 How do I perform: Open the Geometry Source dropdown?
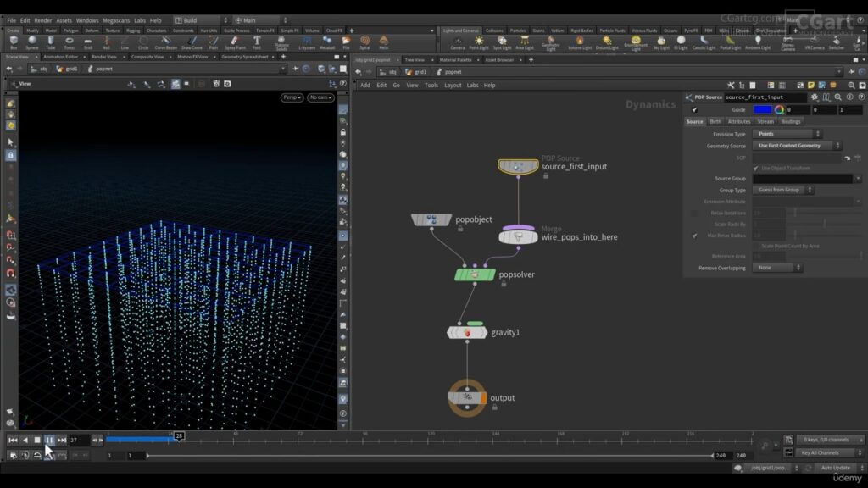point(797,146)
